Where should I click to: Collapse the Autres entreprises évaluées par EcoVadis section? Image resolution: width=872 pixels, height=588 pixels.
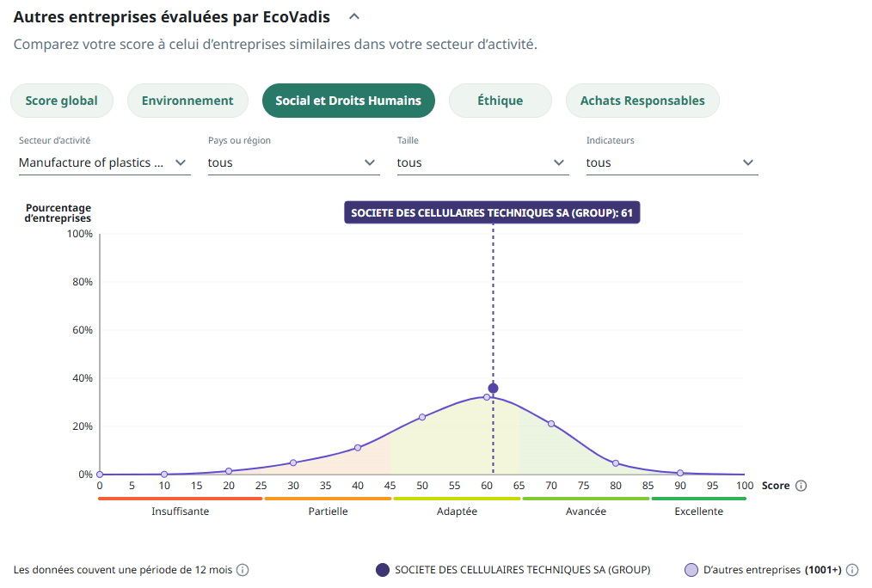click(x=353, y=15)
